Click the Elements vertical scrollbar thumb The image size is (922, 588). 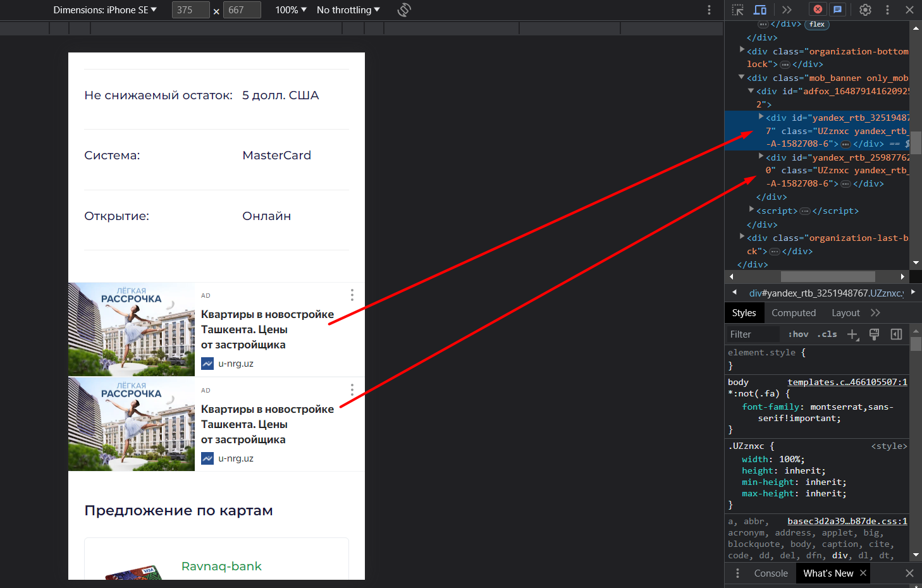(916, 142)
